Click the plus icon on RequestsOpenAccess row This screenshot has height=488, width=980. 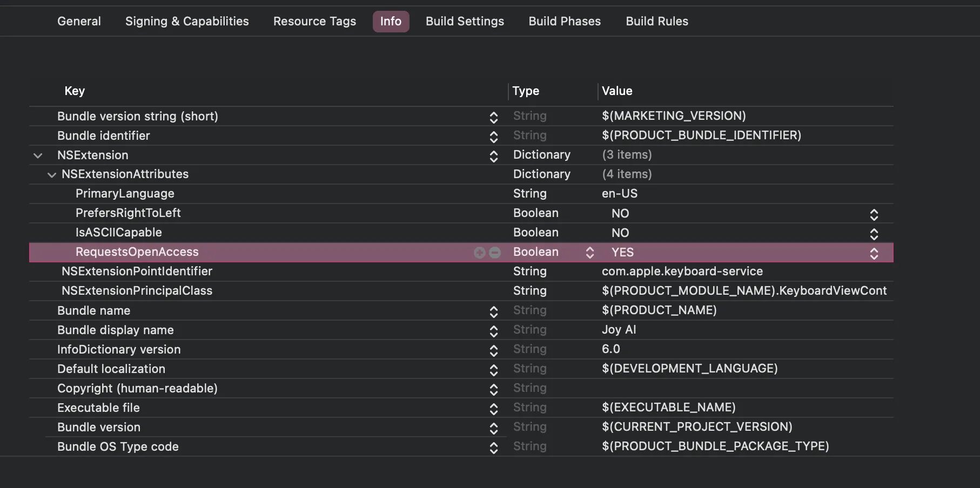coord(479,253)
